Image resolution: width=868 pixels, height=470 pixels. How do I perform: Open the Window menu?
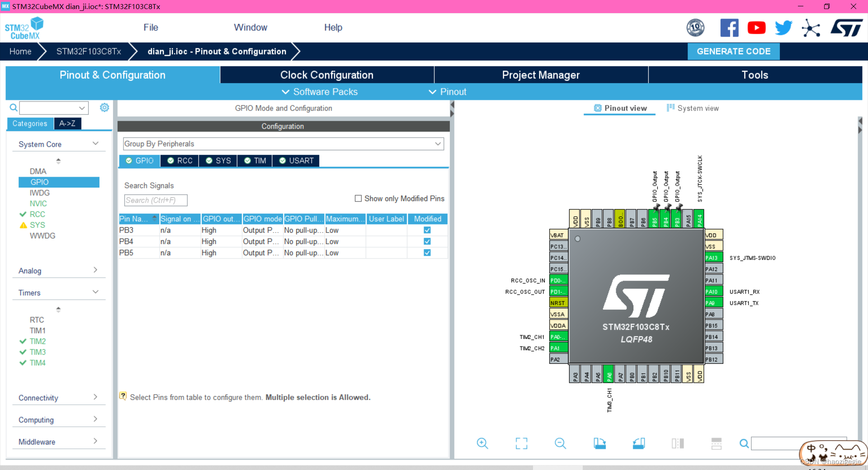(x=250, y=28)
